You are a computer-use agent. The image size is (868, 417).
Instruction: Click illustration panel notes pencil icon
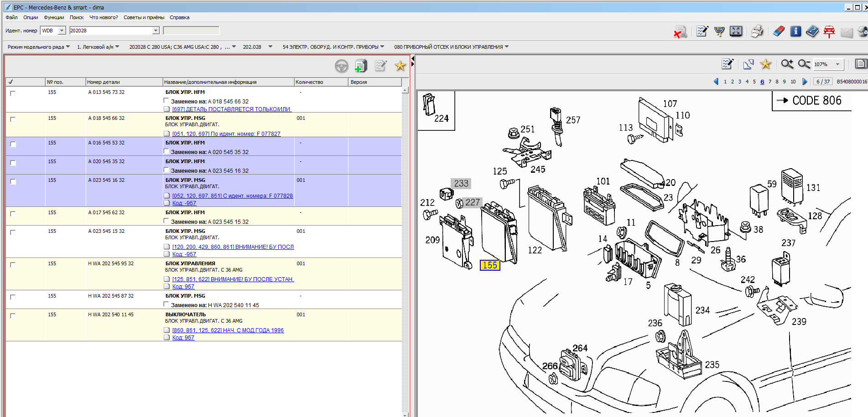coord(728,64)
